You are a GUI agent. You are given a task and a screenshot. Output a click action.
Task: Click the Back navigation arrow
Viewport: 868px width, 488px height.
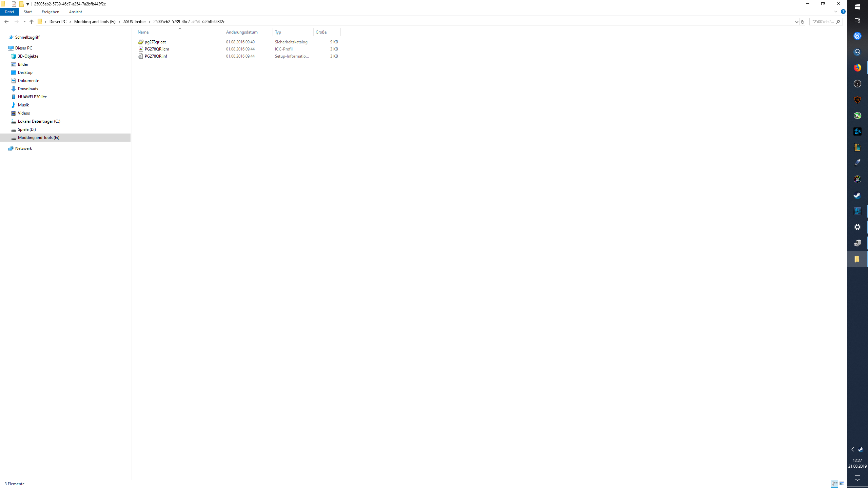6,22
